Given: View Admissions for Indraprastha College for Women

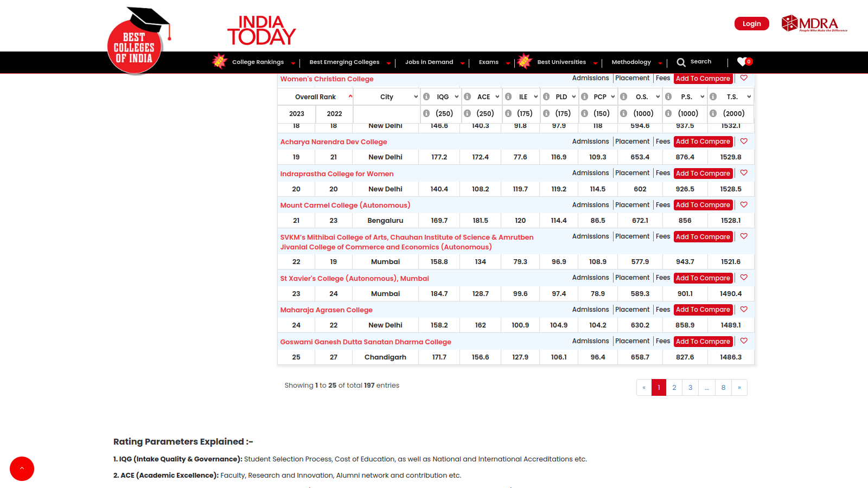Looking at the screenshot, I should [x=590, y=173].
